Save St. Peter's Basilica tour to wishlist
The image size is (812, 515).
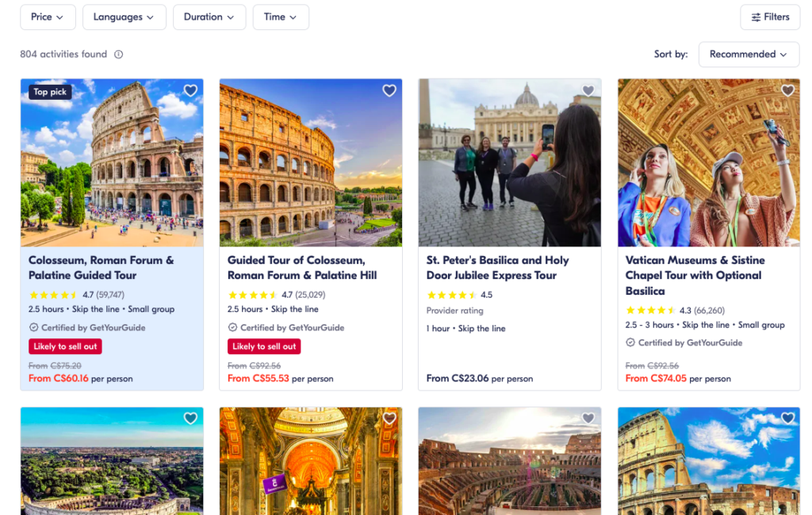[x=588, y=91]
